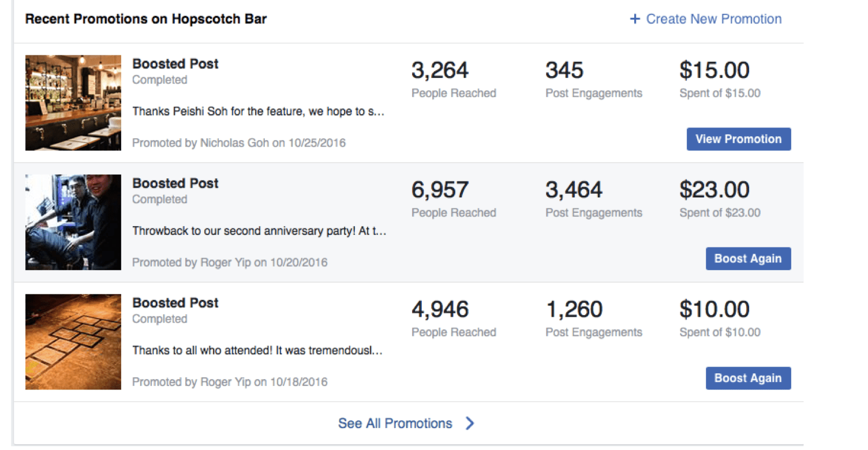Open the hopscotch floor photo thumbnail
Screen dimensions: 868x450
pyautogui.click(x=73, y=342)
